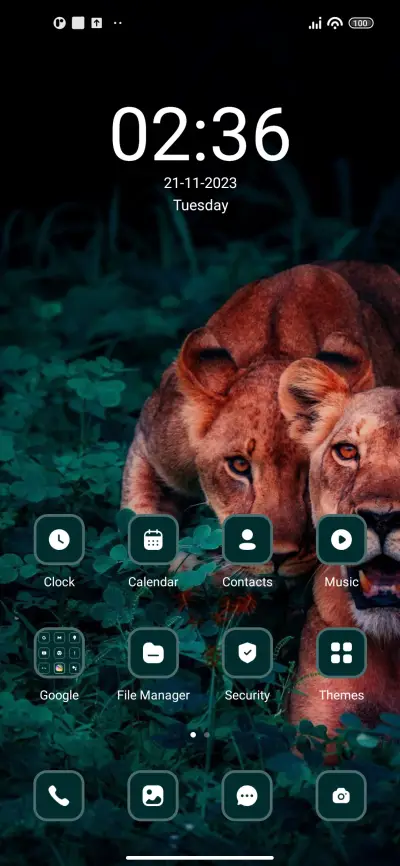
Task: Tap the Clock label text
Action: pos(59,582)
